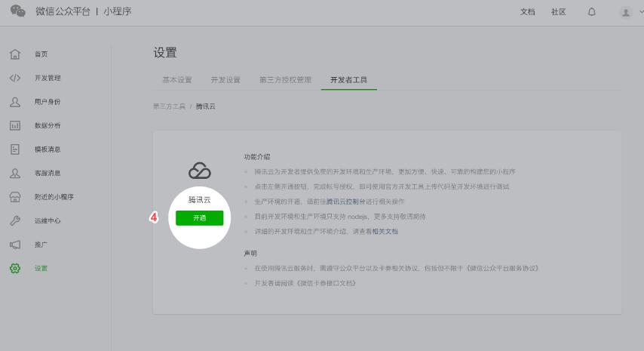The image size is (644, 351).
Task: Go to 第三方工具 breadcrumb
Action: click(169, 106)
